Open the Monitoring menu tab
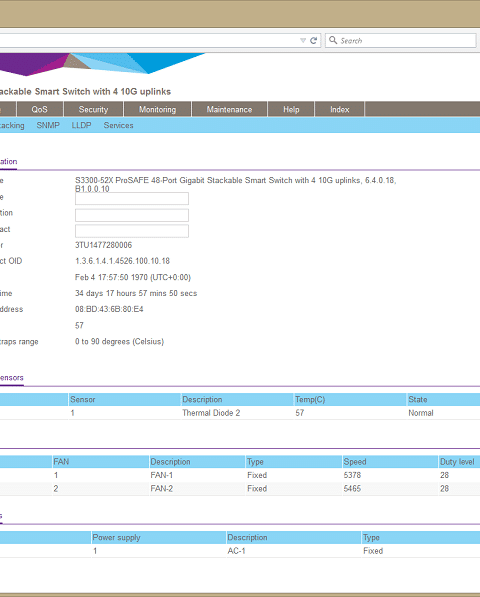The image size is (480, 597). (x=158, y=110)
